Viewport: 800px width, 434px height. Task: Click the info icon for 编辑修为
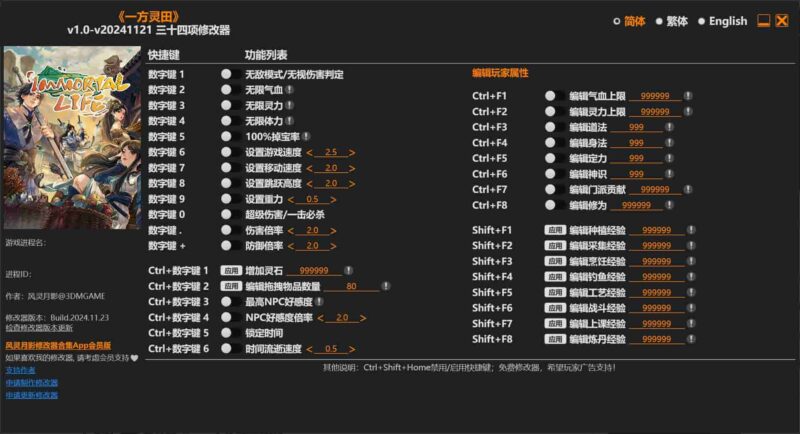click(669, 205)
